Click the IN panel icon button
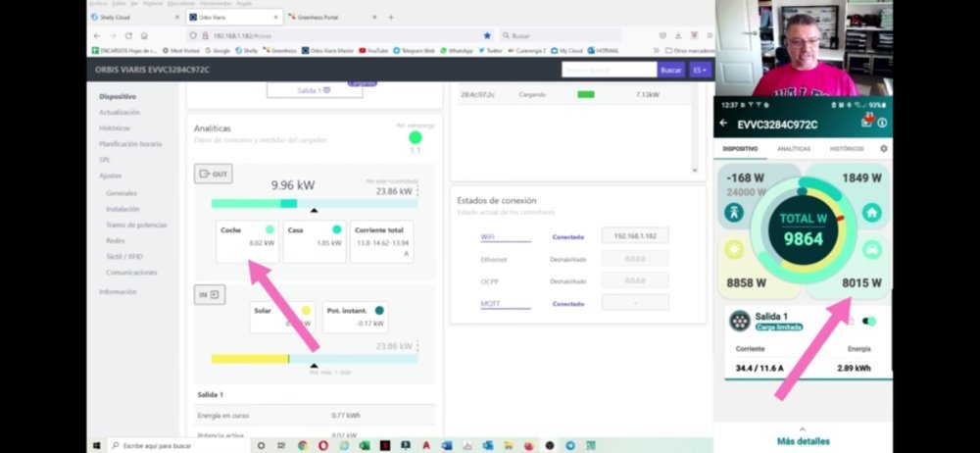The width and height of the screenshot is (980, 453). pyautogui.click(x=210, y=295)
